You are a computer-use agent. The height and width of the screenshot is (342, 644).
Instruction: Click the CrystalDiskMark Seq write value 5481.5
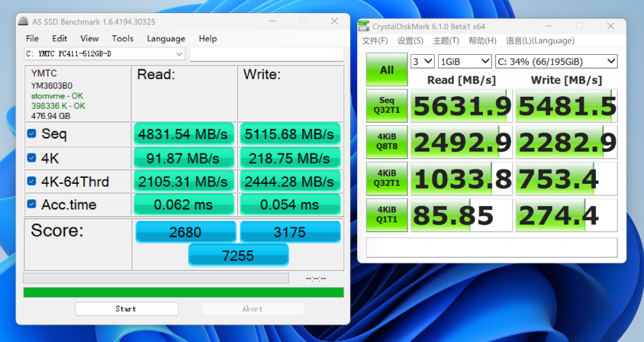566,106
